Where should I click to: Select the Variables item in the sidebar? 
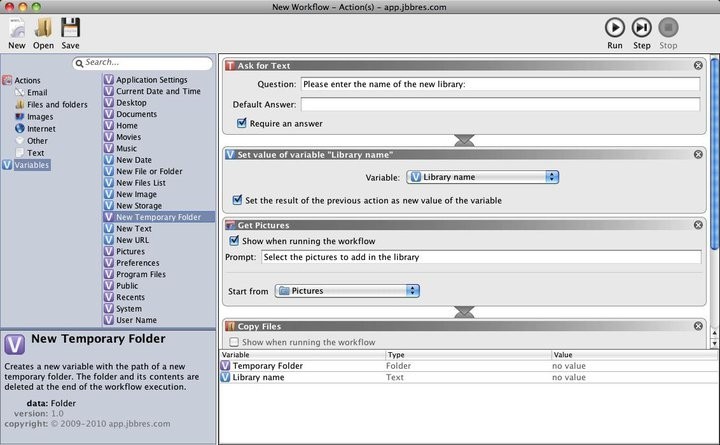pyautogui.click(x=31, y=165)
